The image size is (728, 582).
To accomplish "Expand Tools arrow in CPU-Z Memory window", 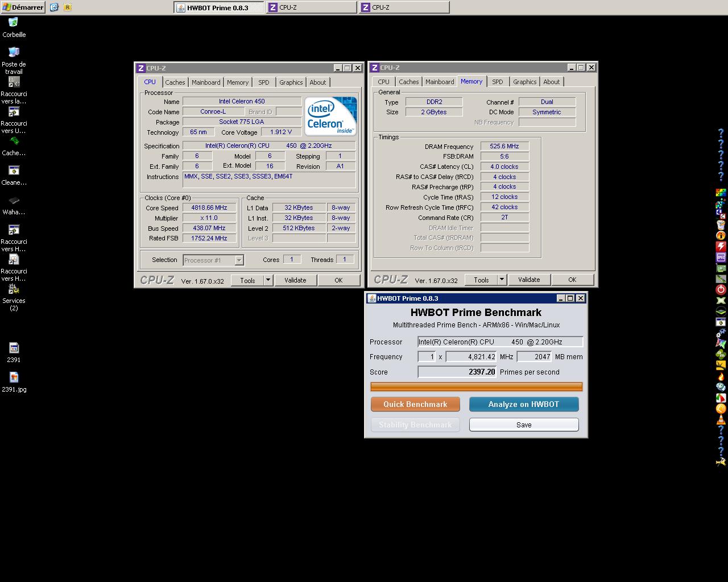I will tap(502, 280).
